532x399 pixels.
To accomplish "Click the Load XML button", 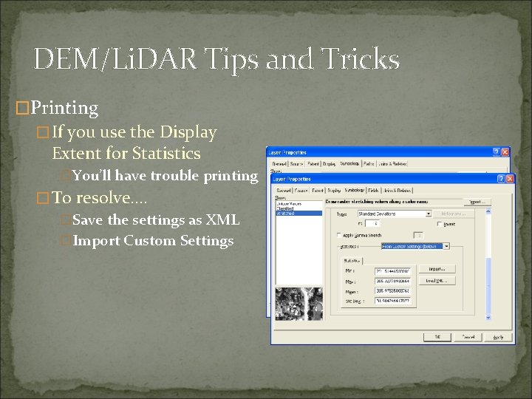I will (437, 281).
